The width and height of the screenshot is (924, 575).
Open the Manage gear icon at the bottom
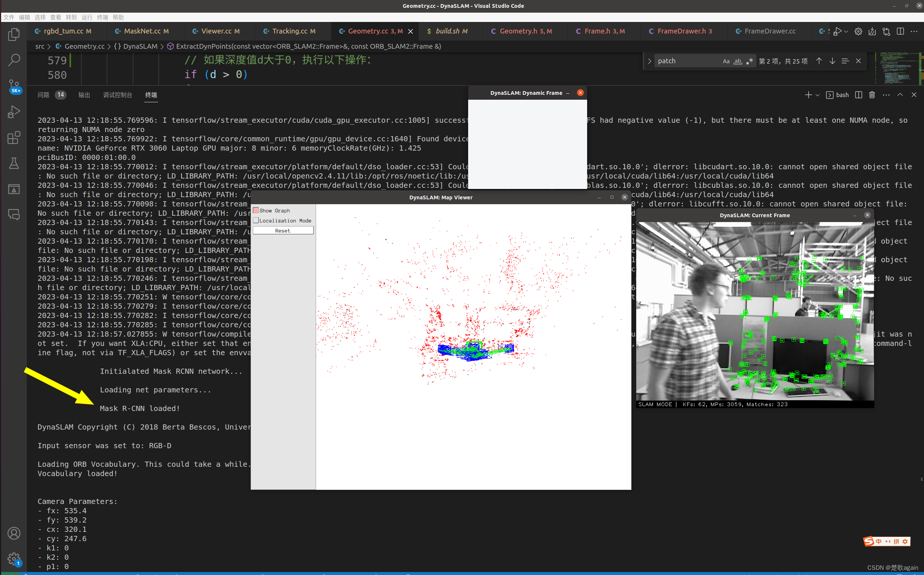point(14,559)
